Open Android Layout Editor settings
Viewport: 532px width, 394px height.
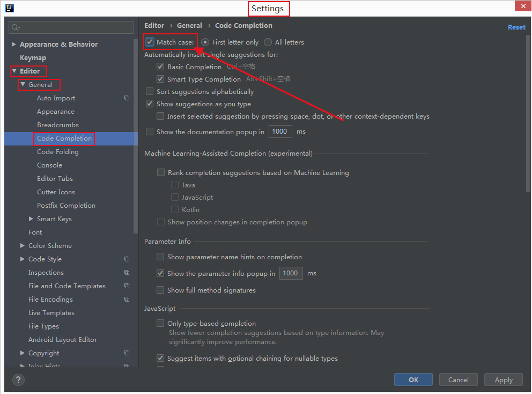pyautogui.click(x=63, y=340)
